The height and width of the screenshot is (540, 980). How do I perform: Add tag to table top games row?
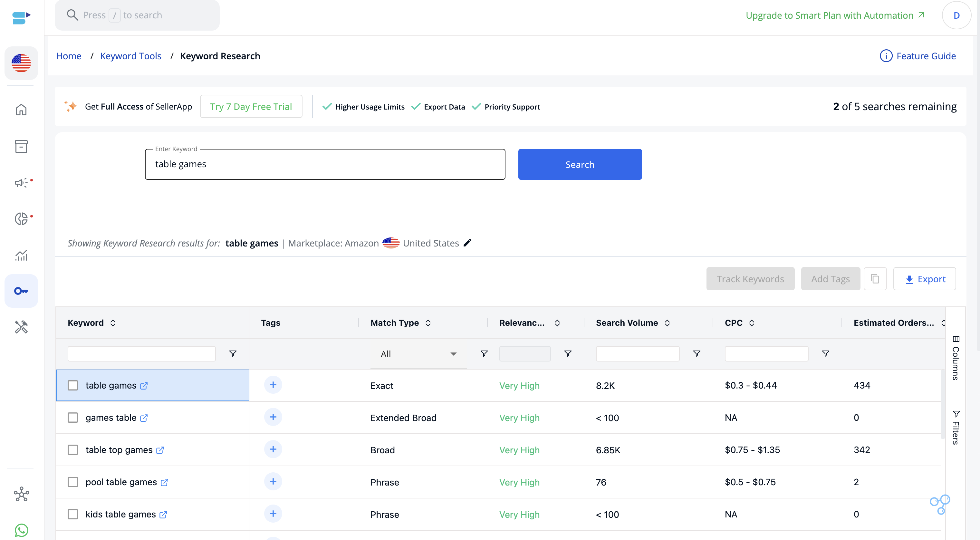coord(273,449)
